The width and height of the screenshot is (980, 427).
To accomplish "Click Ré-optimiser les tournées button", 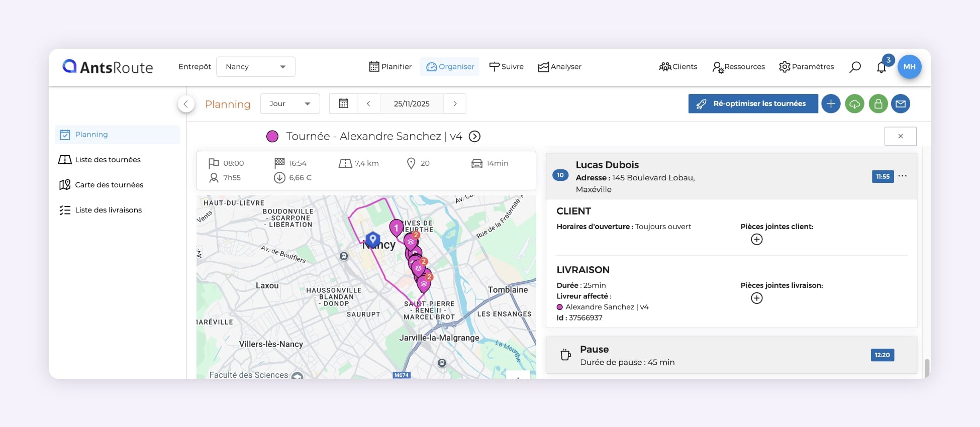I will (753, 103).
